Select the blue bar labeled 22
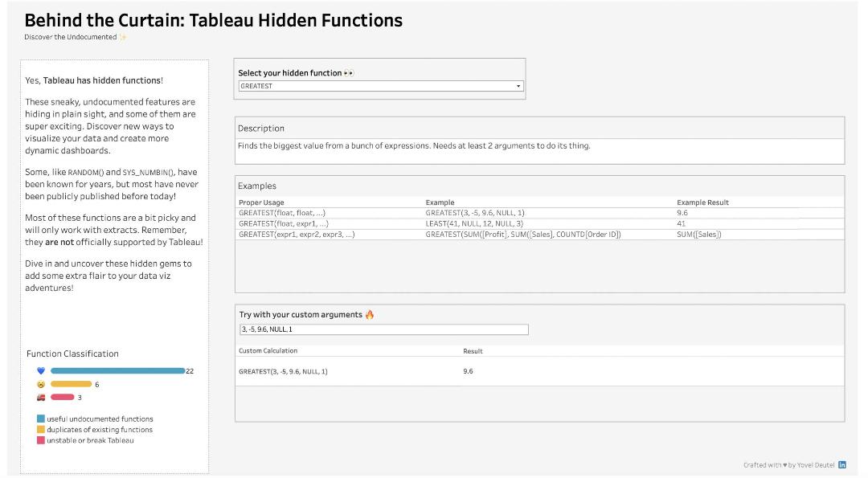 pyautogui.click(x=117, y=371)
